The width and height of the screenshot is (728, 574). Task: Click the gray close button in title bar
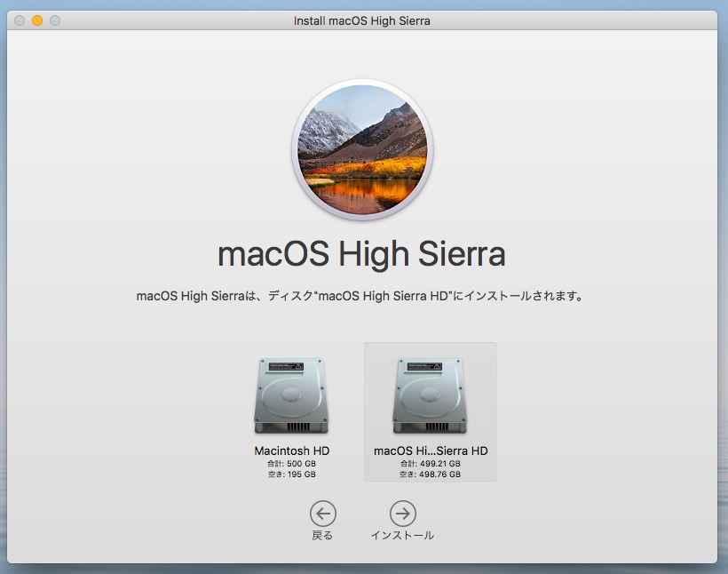tap(20, 20)
